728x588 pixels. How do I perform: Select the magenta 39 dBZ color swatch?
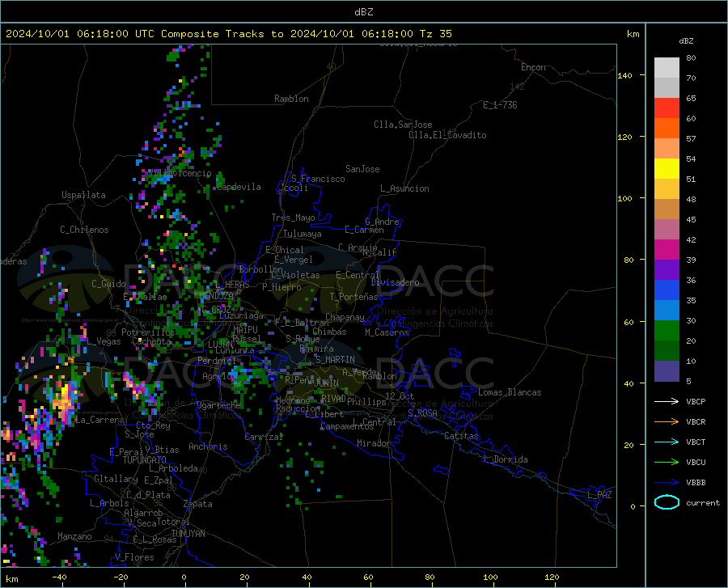(667, 250)
